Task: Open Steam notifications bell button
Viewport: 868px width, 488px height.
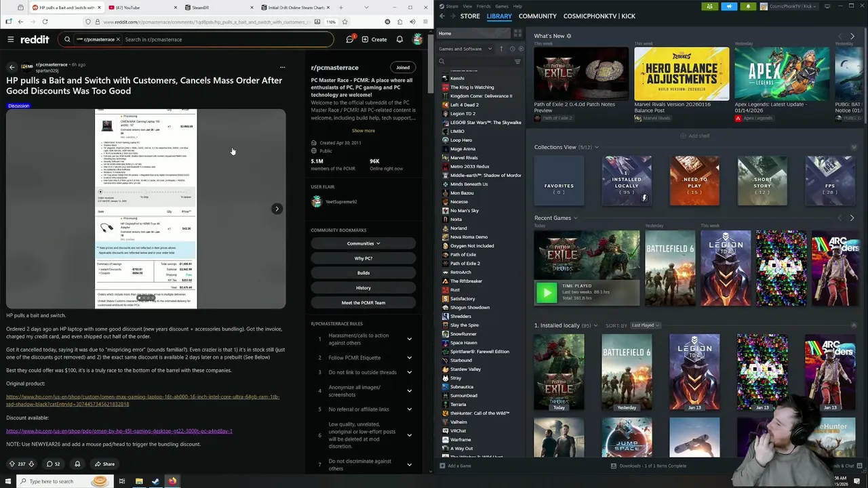Action: tap(748, 7)
